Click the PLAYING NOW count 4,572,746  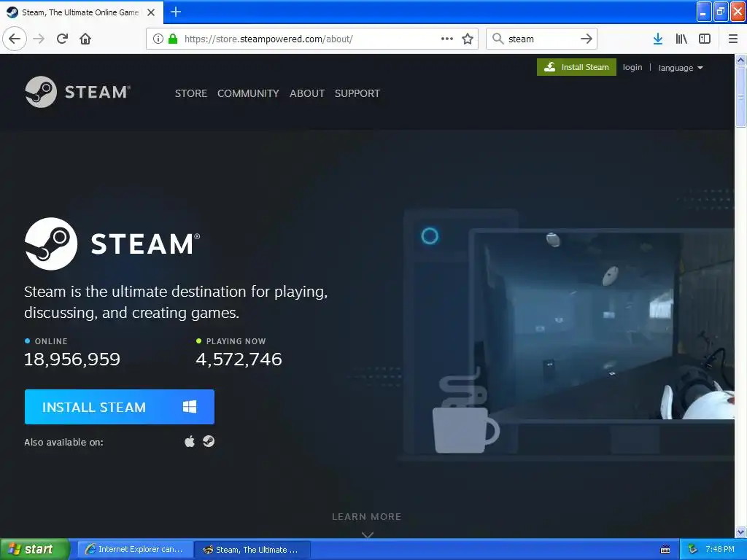pos(239,359)
